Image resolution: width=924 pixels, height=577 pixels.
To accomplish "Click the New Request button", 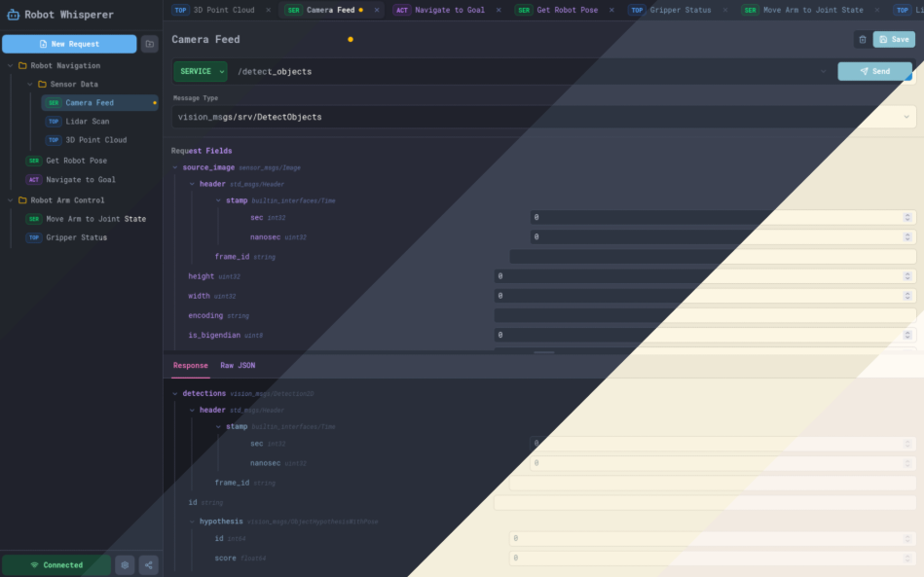I will click(69, 44).
